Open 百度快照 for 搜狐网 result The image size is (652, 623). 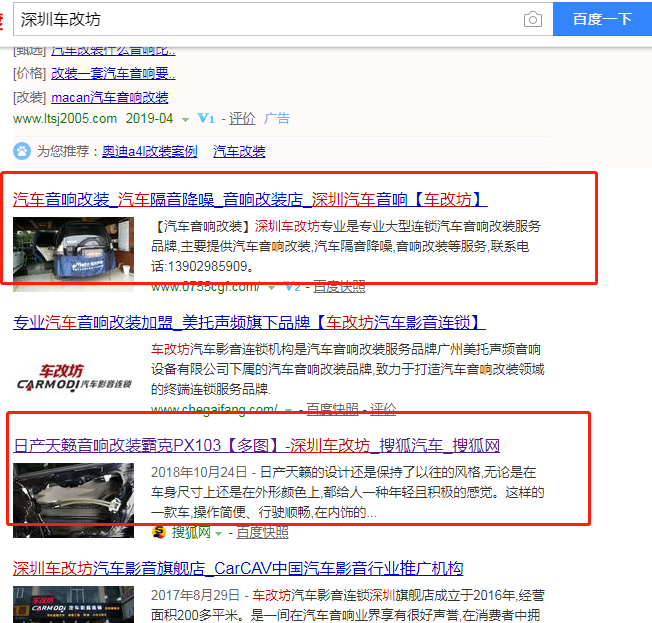[x=262, y=532]
